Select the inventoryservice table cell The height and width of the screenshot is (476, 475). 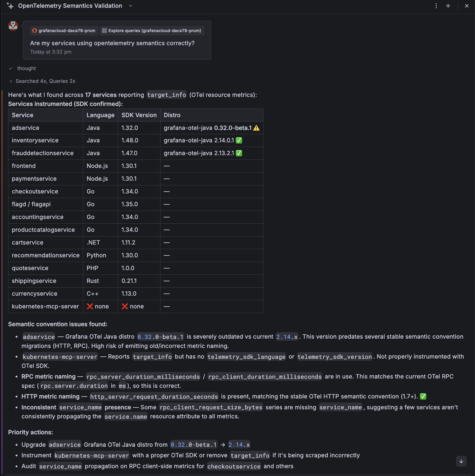(x=46, y=140)
